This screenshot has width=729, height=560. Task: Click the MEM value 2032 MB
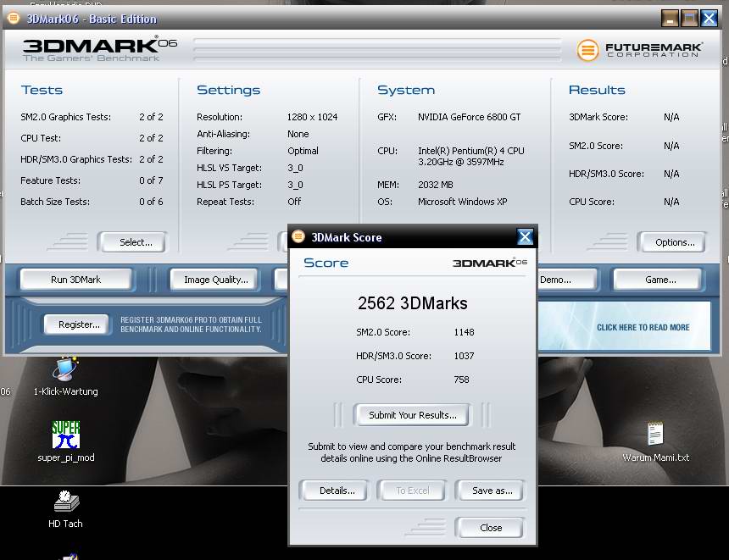435,185
